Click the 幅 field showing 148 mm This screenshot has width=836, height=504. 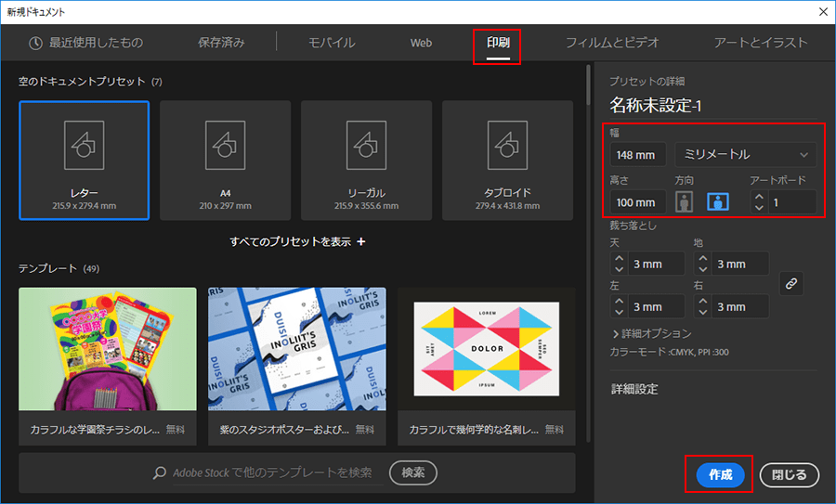(x=637, y=155)
